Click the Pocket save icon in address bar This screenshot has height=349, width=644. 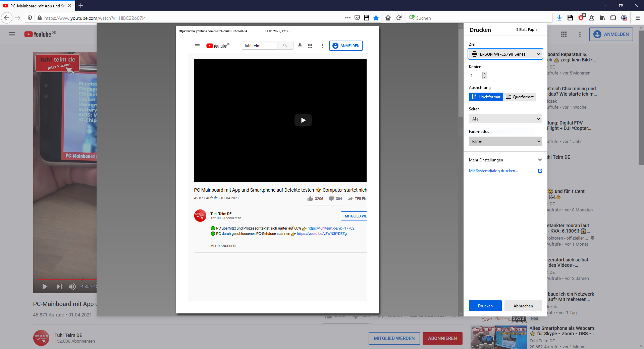click(x=357, y=18)
